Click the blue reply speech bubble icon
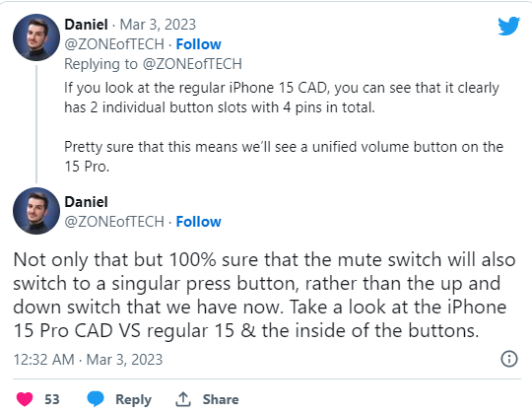Image resolution: width=532 pixels, height=413 pixels. pyautogui.click(x=96, y=399)
